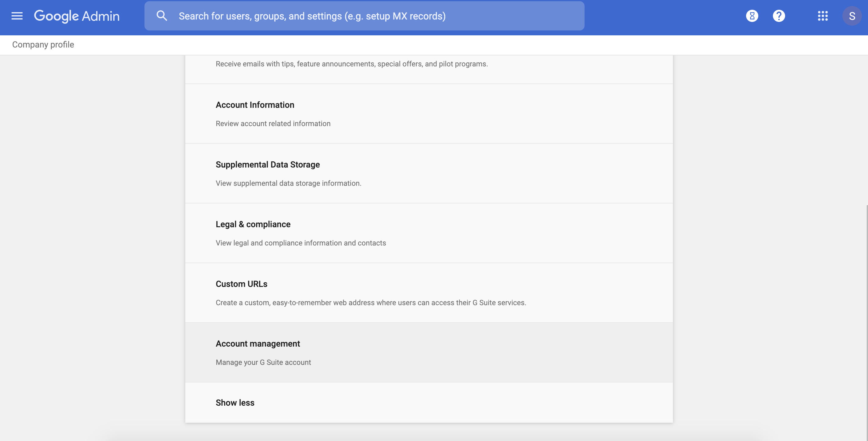Focus the search users and settings field
868x441 pixels.
[x=364, y=16]
